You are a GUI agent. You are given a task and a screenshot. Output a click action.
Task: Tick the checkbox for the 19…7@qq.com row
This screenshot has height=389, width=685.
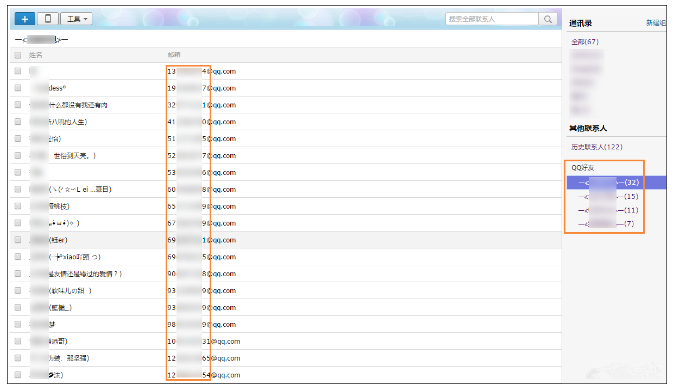(17, 88)
